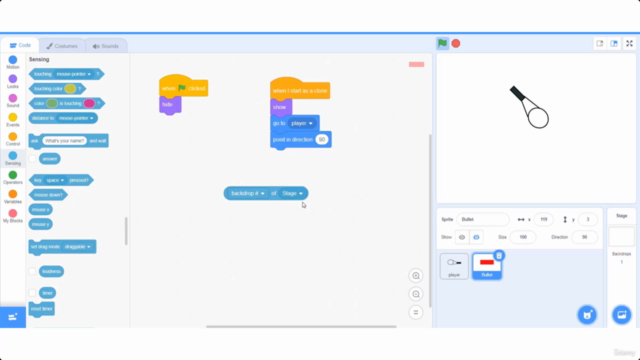Click the sprite name field Bullet
The width and height of the screenshot is (640, 360).
(483, 220)
